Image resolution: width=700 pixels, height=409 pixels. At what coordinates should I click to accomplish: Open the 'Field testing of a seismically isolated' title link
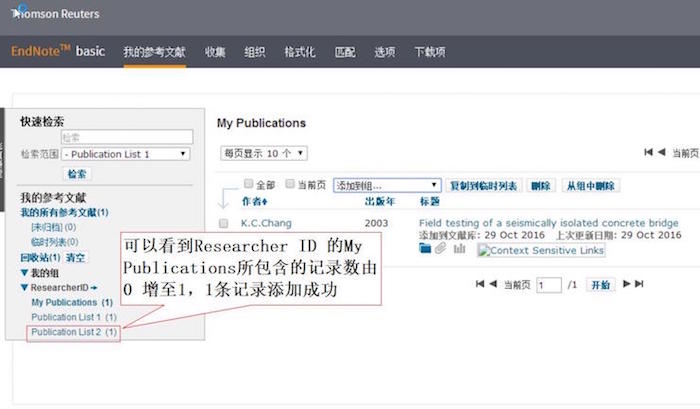548,223
